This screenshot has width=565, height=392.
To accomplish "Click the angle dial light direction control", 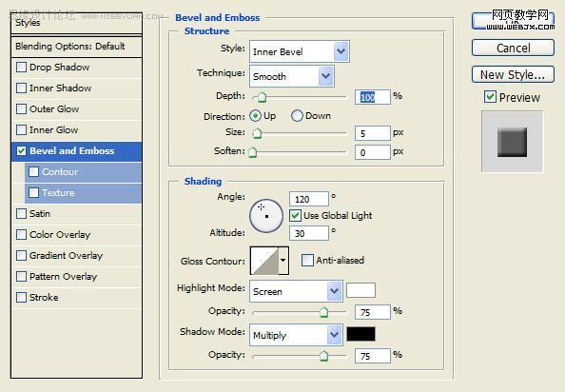I will 266,216.
